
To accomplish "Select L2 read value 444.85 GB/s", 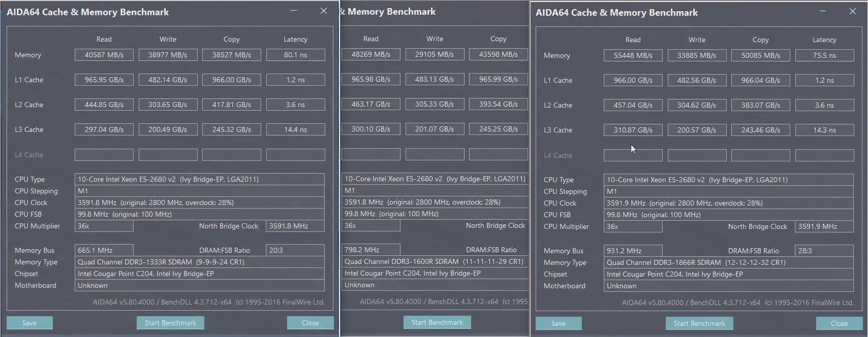I will [x=104, y=105].
